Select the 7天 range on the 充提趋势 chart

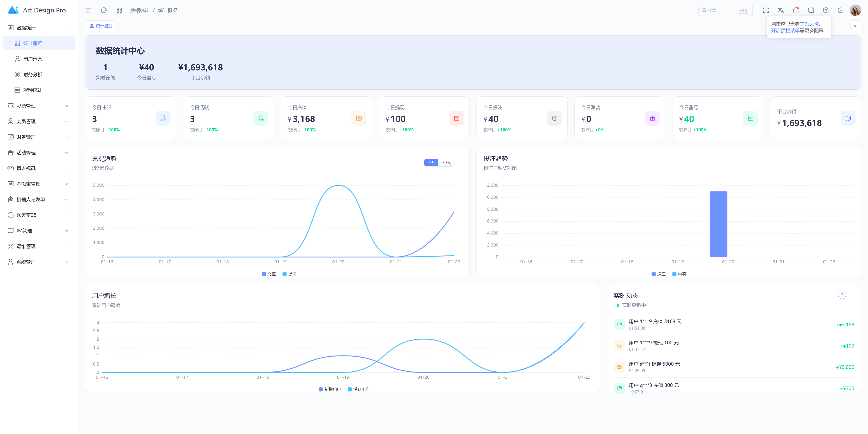click(x=431, y=162)
